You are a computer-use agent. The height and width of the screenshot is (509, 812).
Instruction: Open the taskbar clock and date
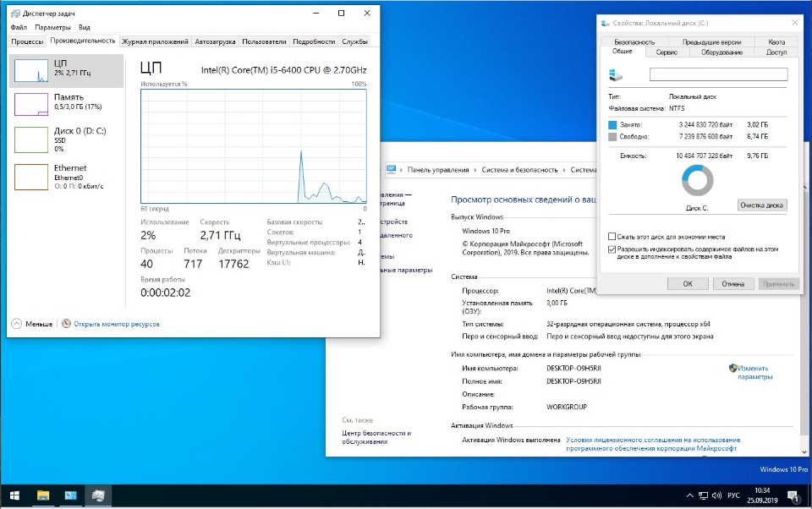(762, 495)
